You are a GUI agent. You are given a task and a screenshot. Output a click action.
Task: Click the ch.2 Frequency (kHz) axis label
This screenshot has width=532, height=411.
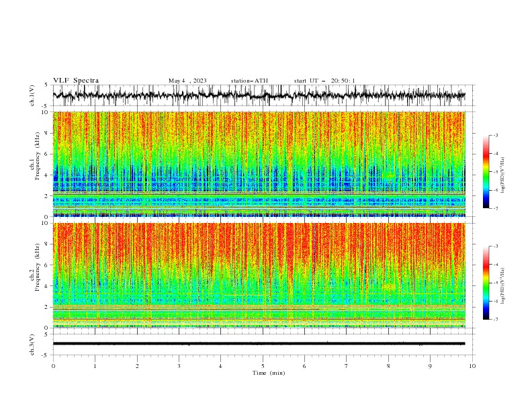[x=34, y=267]
